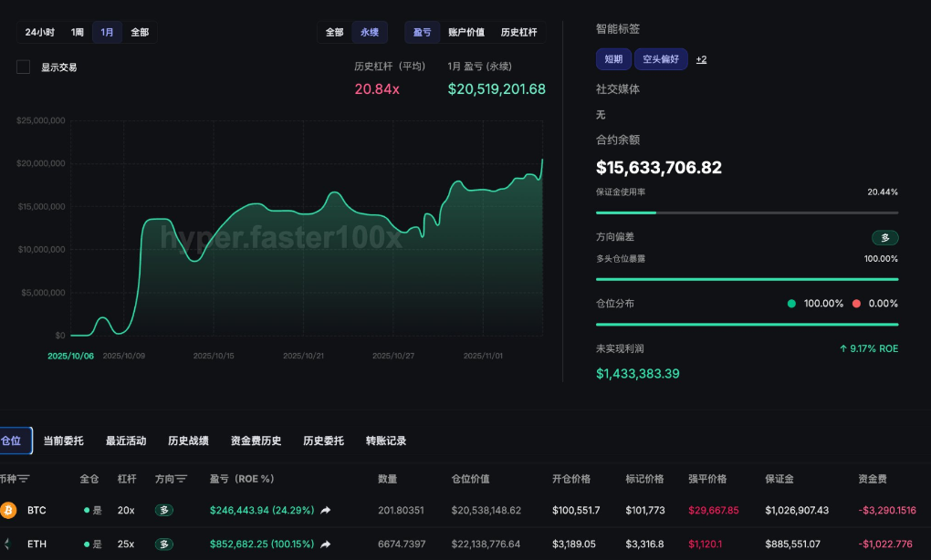The image size is (931, 560).
Task: Switch chart to 账户价值 view
Action: (x=466, y=32)
